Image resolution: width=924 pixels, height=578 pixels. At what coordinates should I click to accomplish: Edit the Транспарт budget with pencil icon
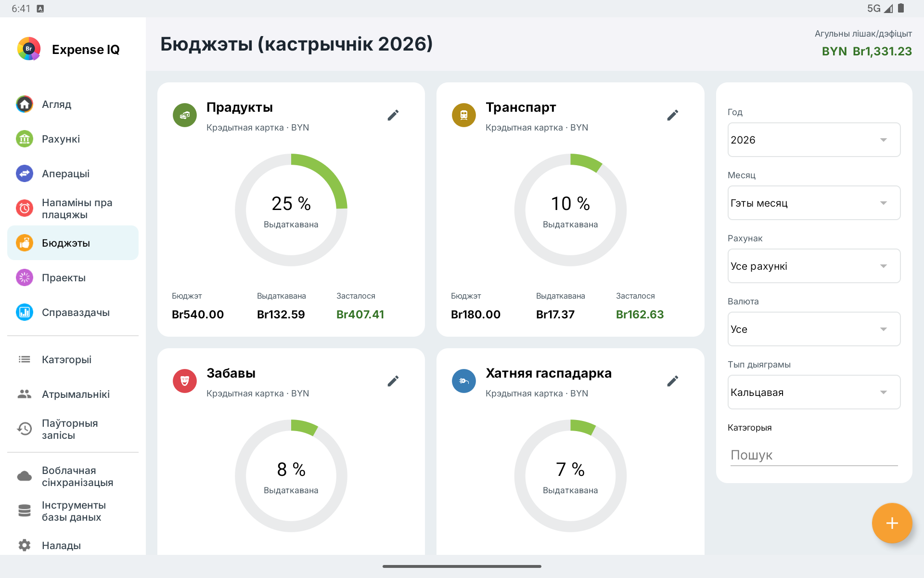tap(673, 115)
